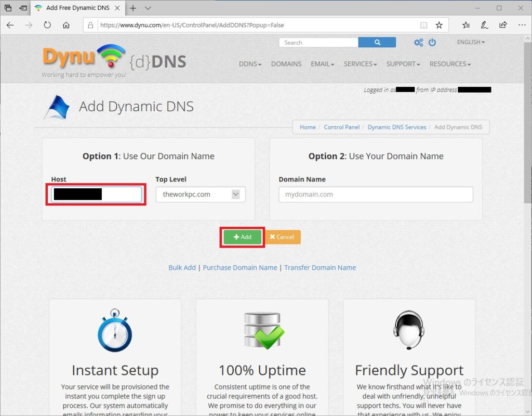Open the Top Level domain dropdown

pyautogui.click(x=201, y=194)
